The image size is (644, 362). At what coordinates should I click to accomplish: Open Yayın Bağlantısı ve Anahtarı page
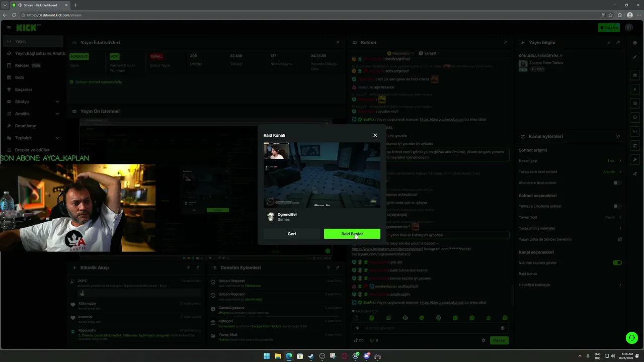click(x=33, y=53)
